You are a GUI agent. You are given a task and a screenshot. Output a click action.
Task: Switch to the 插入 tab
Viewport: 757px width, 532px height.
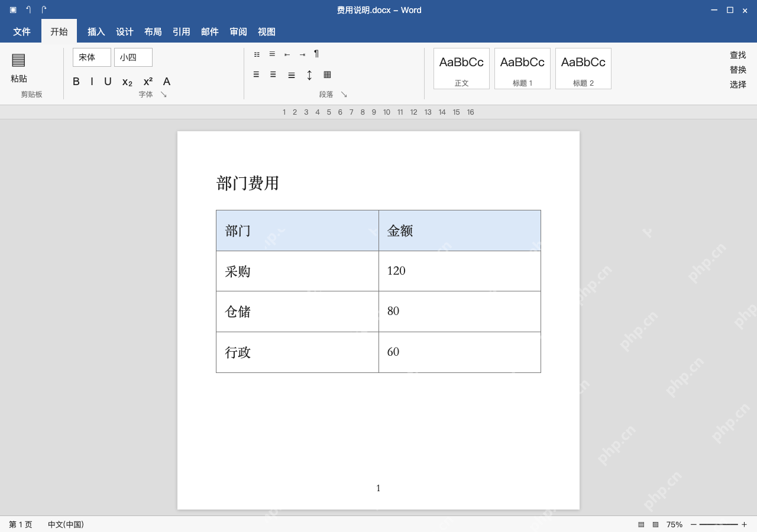(96, 32)
